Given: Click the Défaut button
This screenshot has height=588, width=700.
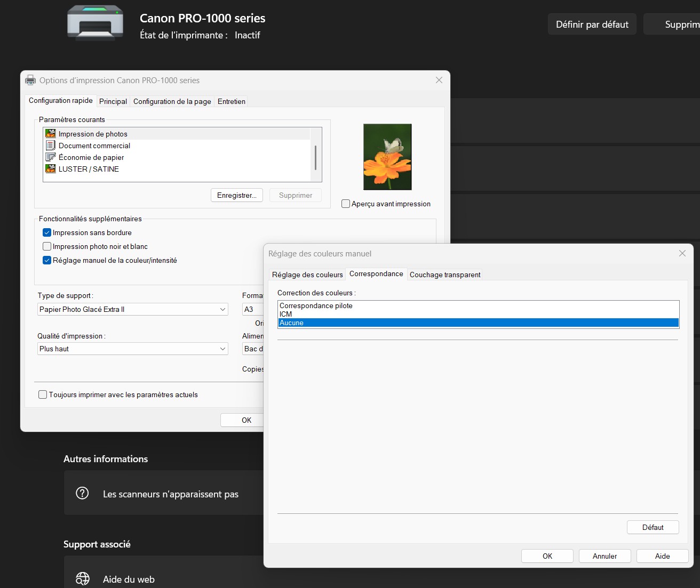Looking at the screenshot, I should [653, 527].
